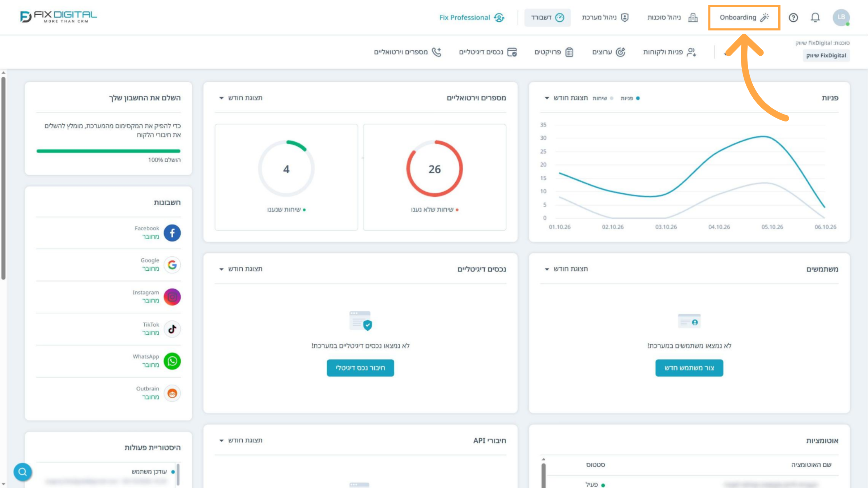Open the מספרים וירטואליים virtual numbers section
Screen dimensions: 868x488
(x=408, y=52)
